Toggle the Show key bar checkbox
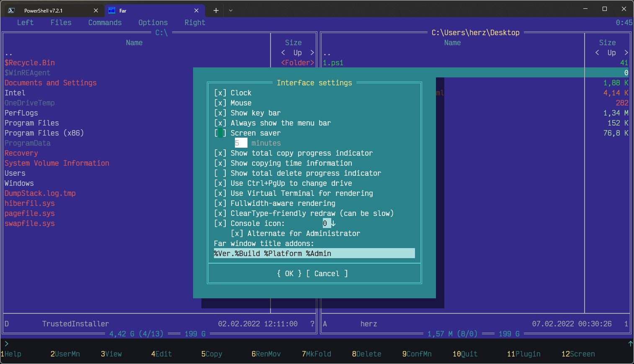Viewport: 634px width, 364px height. click(x=220, y=113)
